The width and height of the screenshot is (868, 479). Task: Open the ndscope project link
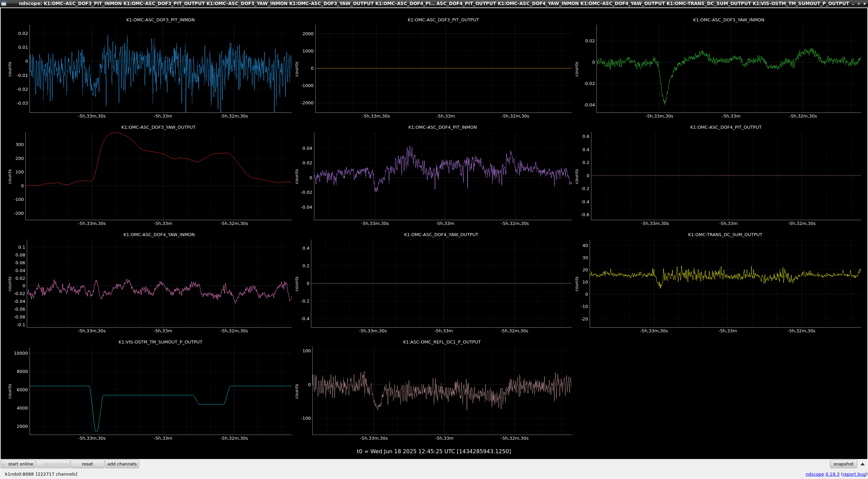click(x=814, y=474)
